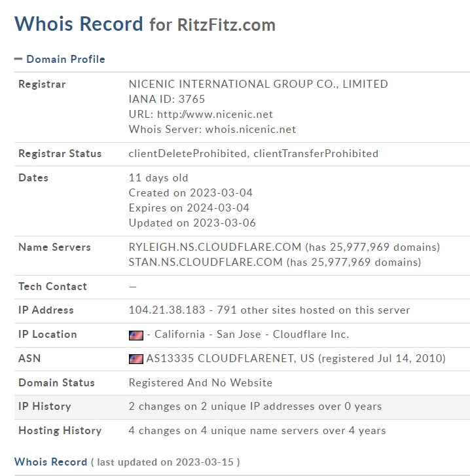Click the Registrar row label
Image resolution: width=470 pixels, height=476 pixels.
(42, 84)
